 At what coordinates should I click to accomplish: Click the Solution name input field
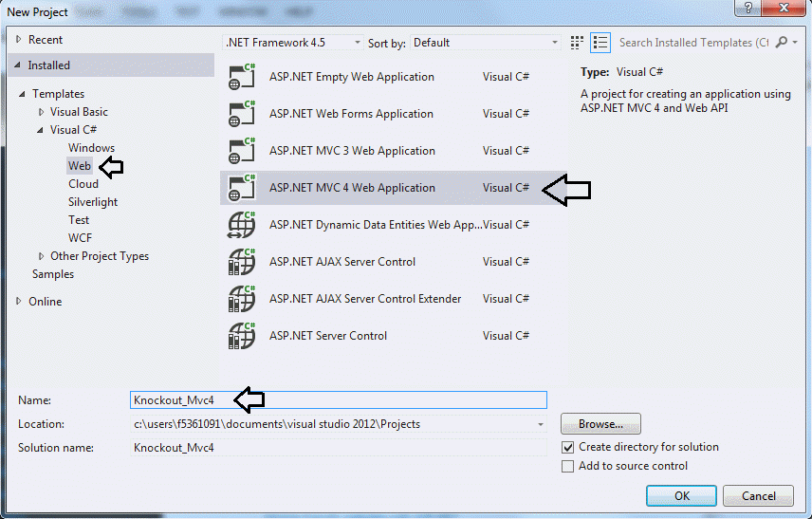click(x=338, y=448)
